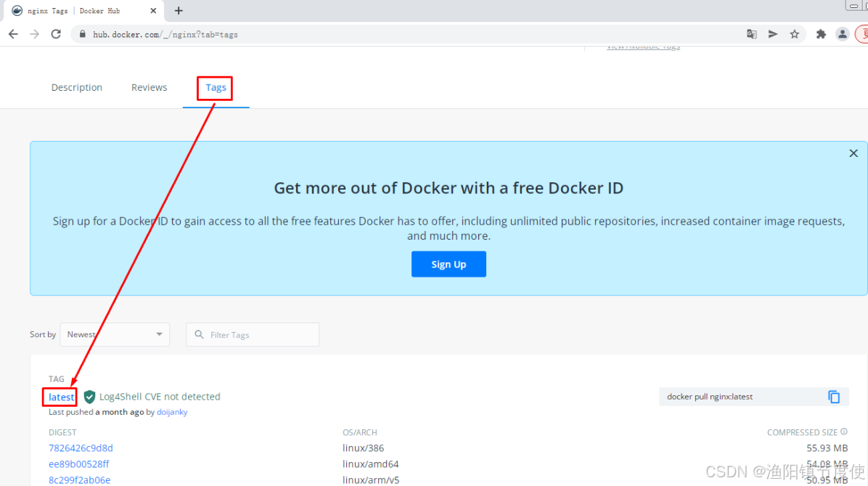Click the 55.93 MB size value
868x486 pixels.
tap(827, 447)
